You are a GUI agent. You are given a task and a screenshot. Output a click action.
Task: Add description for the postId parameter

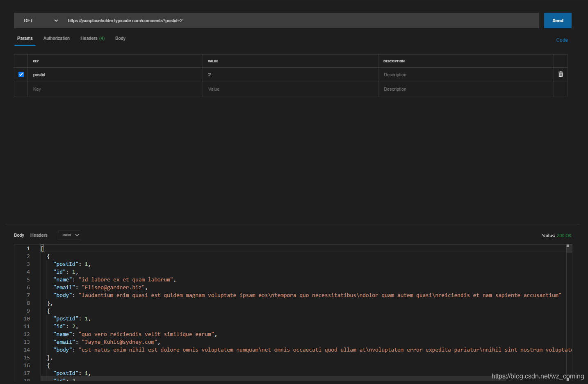pyautogui.click(x=466, y=75)
